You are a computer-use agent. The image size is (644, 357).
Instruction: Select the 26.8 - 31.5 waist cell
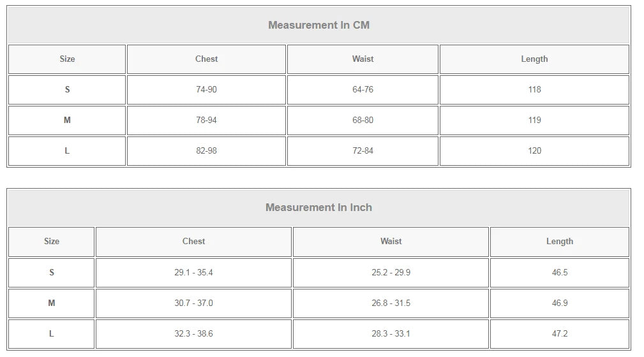pos(391,303)
